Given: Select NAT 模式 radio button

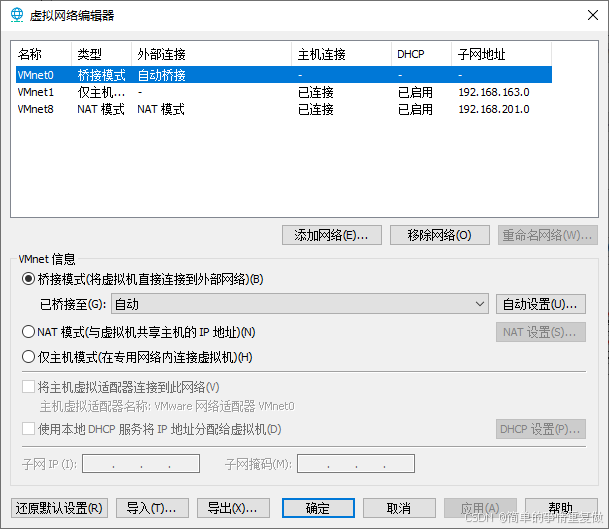Looking at the screenshot, I should click(28, 332).
